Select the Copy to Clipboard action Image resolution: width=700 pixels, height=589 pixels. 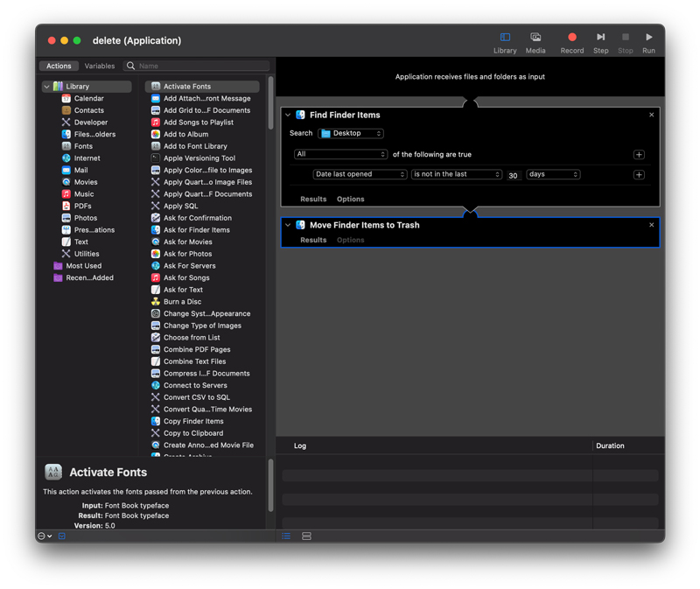pos(193,433)
